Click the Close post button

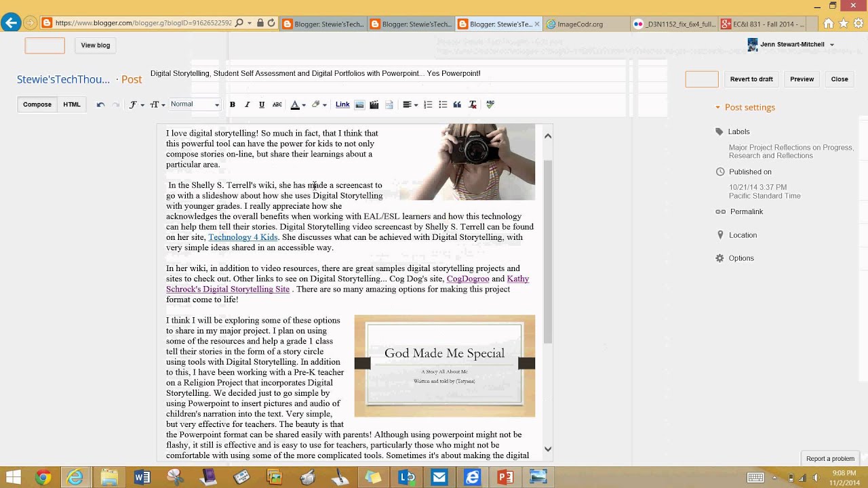coord(840,79)
